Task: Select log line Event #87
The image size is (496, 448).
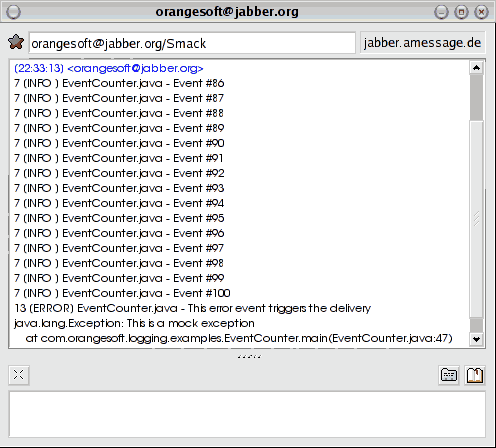Action: pyautogui.click(x=119, y=98)
